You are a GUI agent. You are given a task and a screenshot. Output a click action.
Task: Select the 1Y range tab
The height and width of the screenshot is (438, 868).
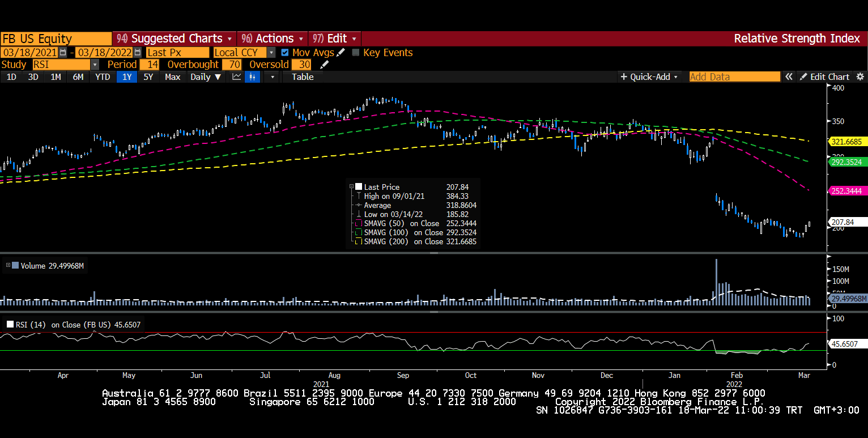click(x=127, y=77)
